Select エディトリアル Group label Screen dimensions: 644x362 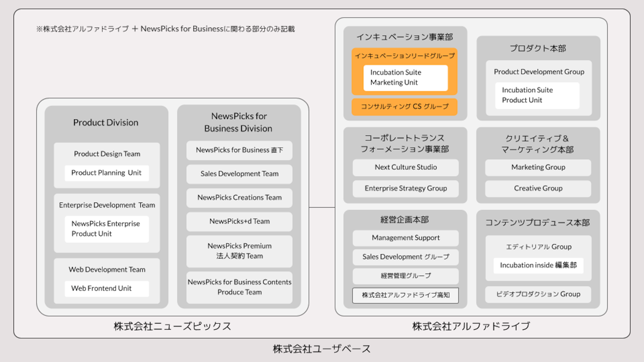[539, 247]
